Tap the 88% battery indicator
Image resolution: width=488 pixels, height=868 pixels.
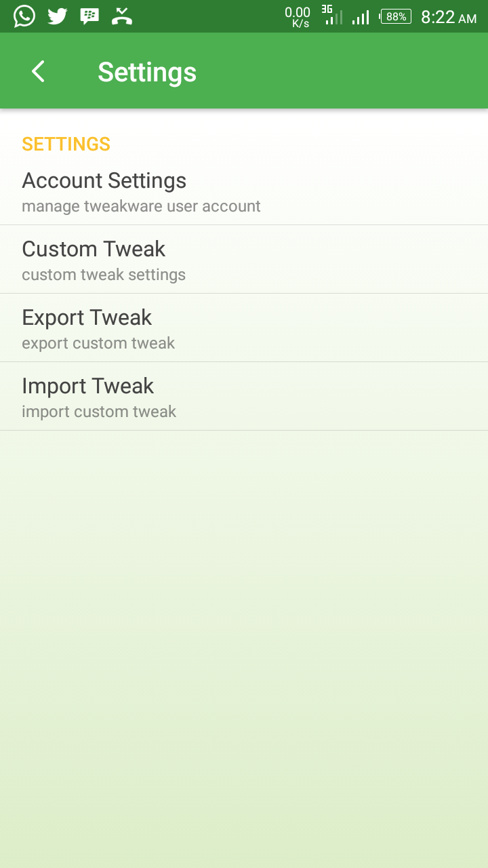[396, 16]
